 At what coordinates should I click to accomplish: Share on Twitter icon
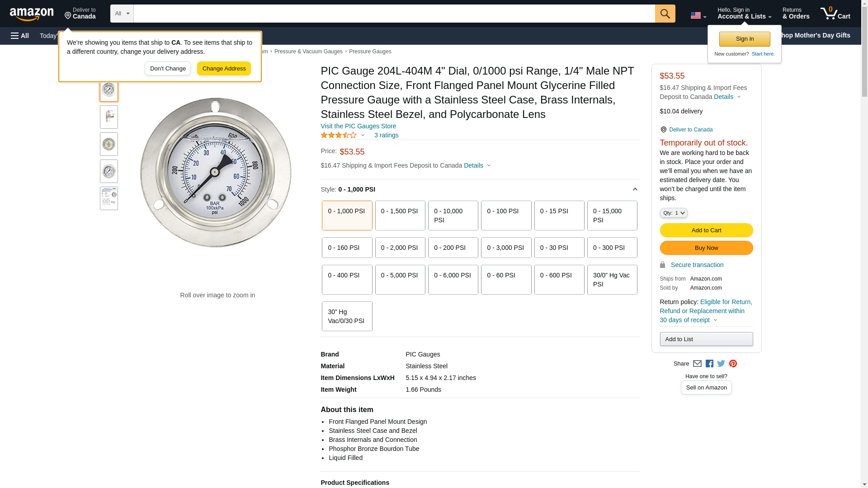tap(721, 364)
